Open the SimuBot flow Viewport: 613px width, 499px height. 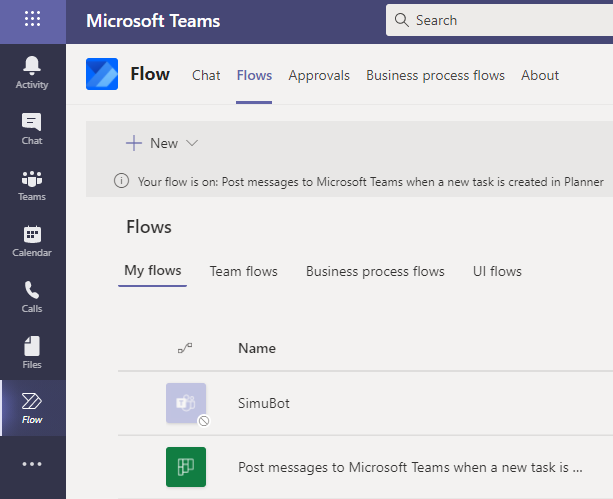tap(264, 403)
